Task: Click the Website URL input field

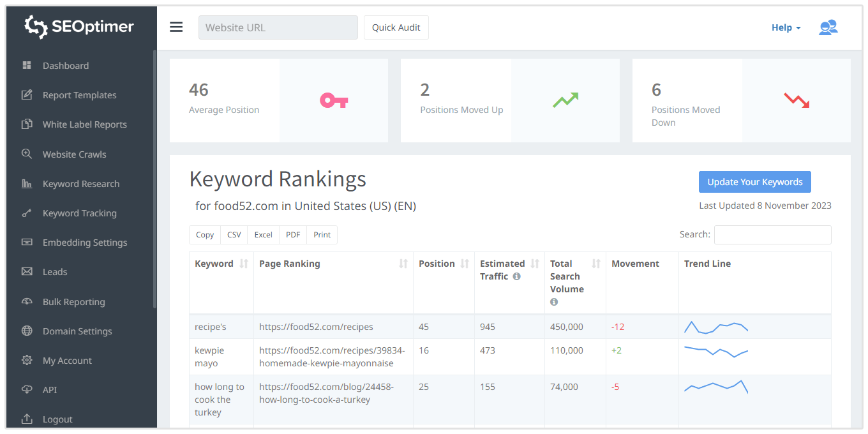Action: tap(278, 27)
